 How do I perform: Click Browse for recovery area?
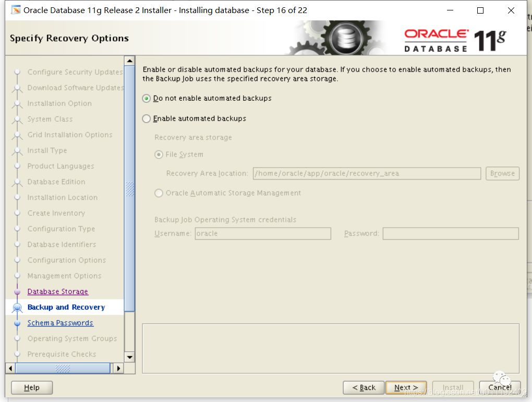[x=502, y=173]
